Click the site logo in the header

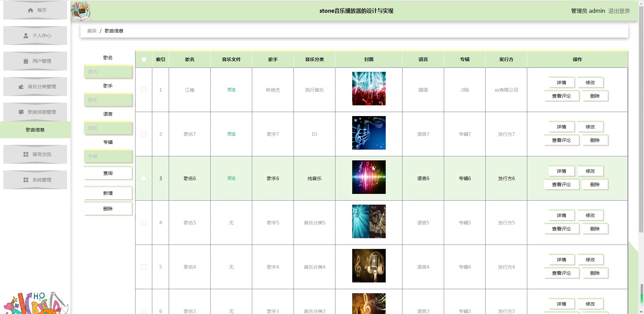click(x=80, y=11)
